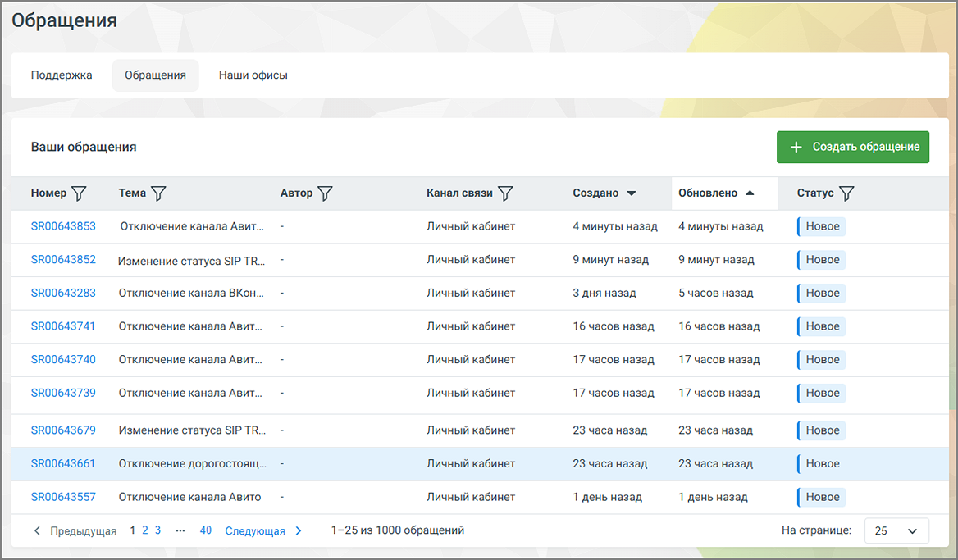Open the Тема column filter icon
The width and height of the screenshot is (958, 560).
coord(158,193)
